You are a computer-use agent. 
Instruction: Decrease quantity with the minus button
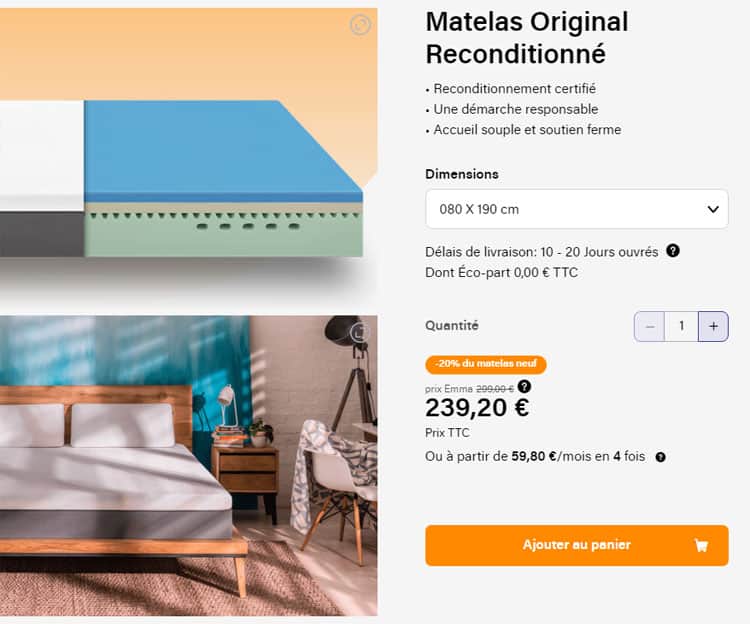(x=650, y=326)
